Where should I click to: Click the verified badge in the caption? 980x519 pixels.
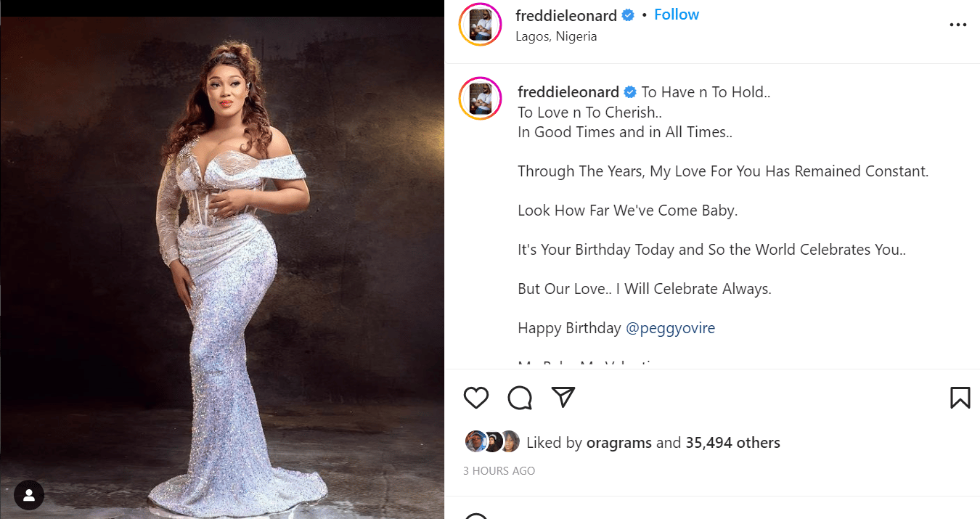[x=630, y=92]
